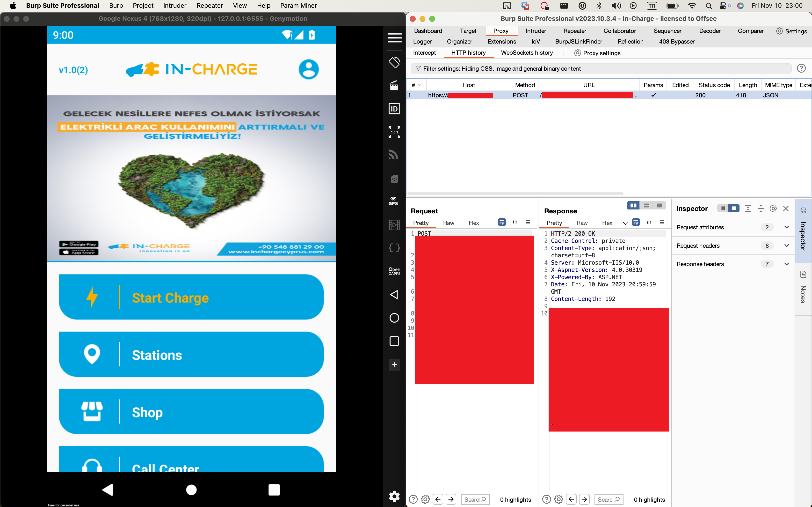Open the Genymotion SIM disk icon
This screenshot has height=507, width=812.
pyautogui.click(x=394, y=178)
